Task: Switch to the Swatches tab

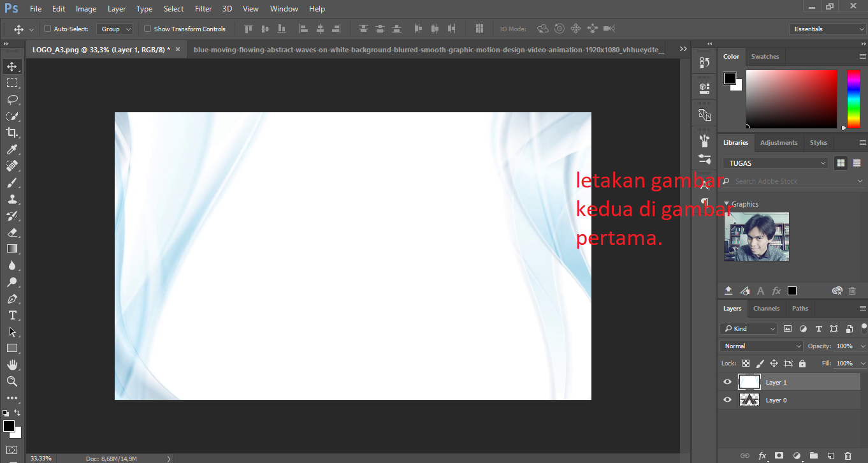Action: (x=765, y=56)
